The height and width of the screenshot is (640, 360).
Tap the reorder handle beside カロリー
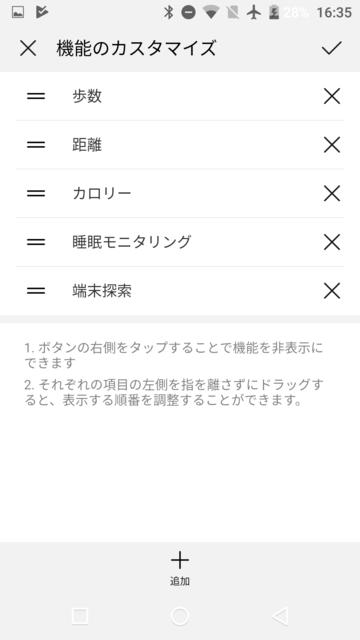[x=36, y=193]
